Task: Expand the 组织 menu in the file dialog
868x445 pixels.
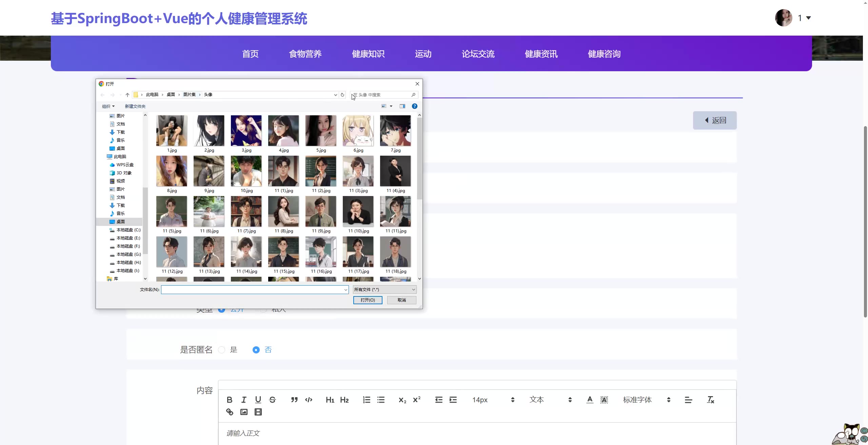Action: coord(108,106)
